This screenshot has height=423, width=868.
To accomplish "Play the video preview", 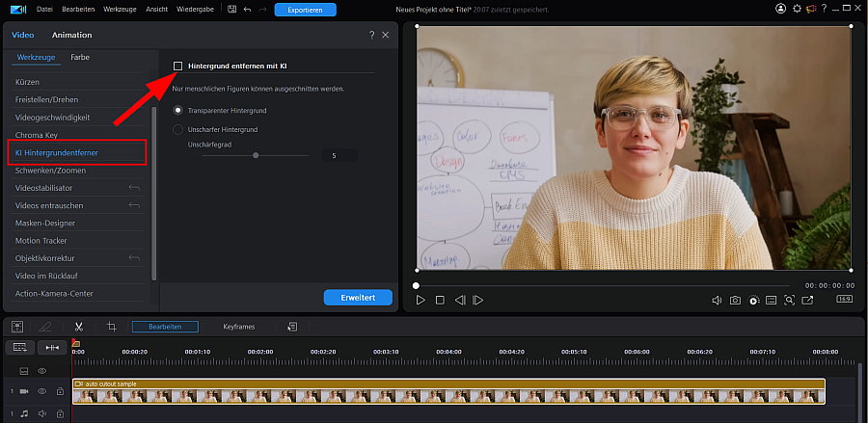I will pos(420,301).
